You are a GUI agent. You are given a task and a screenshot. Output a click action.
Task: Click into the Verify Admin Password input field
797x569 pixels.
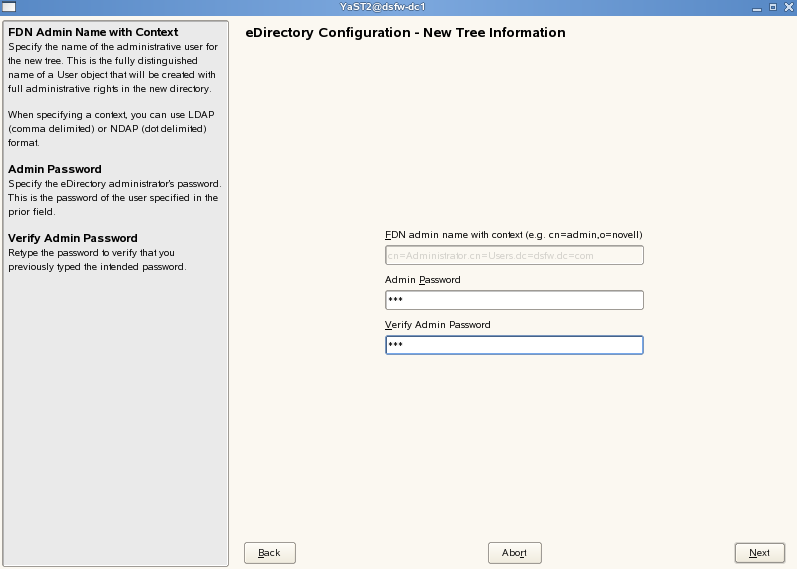click(513, 345)
